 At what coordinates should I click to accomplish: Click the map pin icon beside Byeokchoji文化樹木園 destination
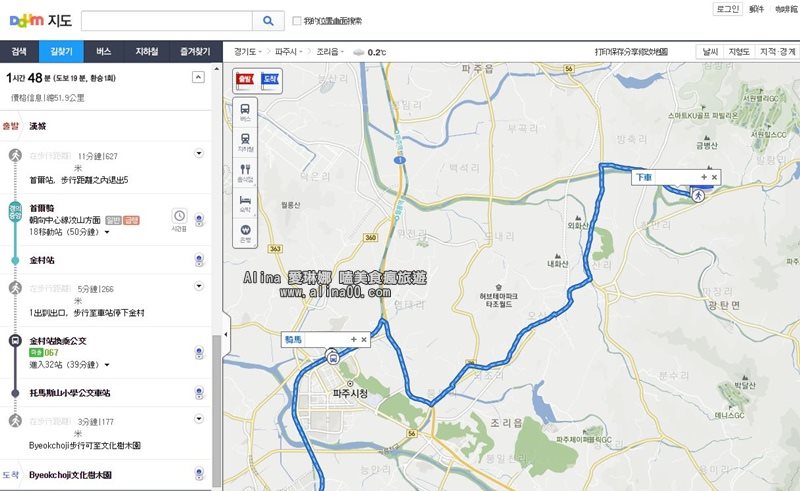coord(199,474)
